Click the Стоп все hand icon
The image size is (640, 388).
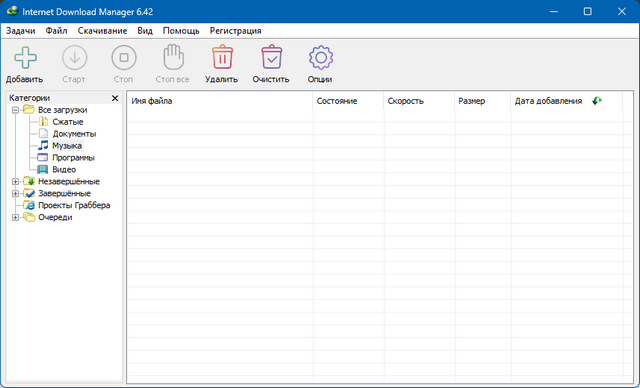(173, 57)
